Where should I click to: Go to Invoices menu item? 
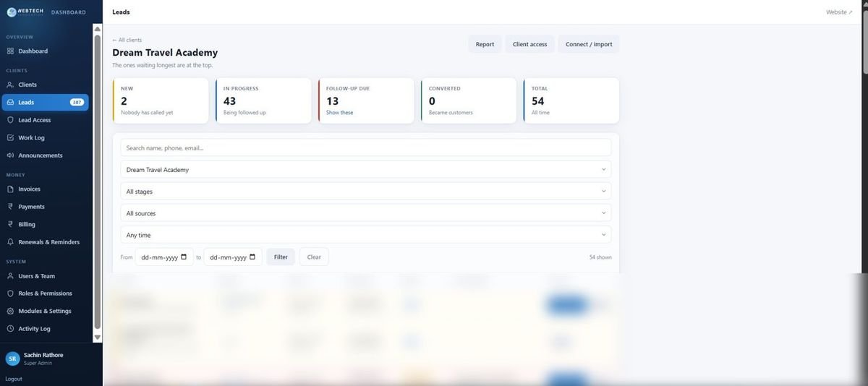(x=45, y=189)
